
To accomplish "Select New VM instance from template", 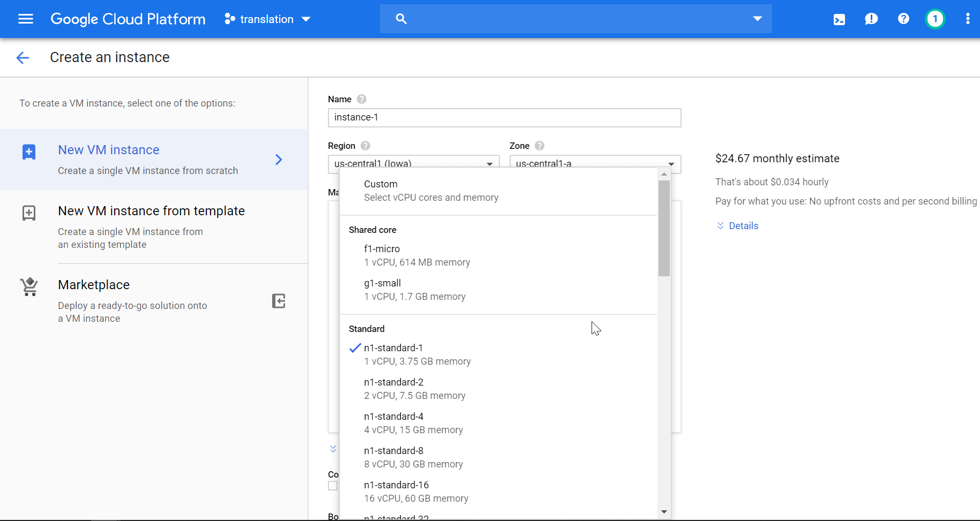I will pyautogui.click(x=151, y=212).
